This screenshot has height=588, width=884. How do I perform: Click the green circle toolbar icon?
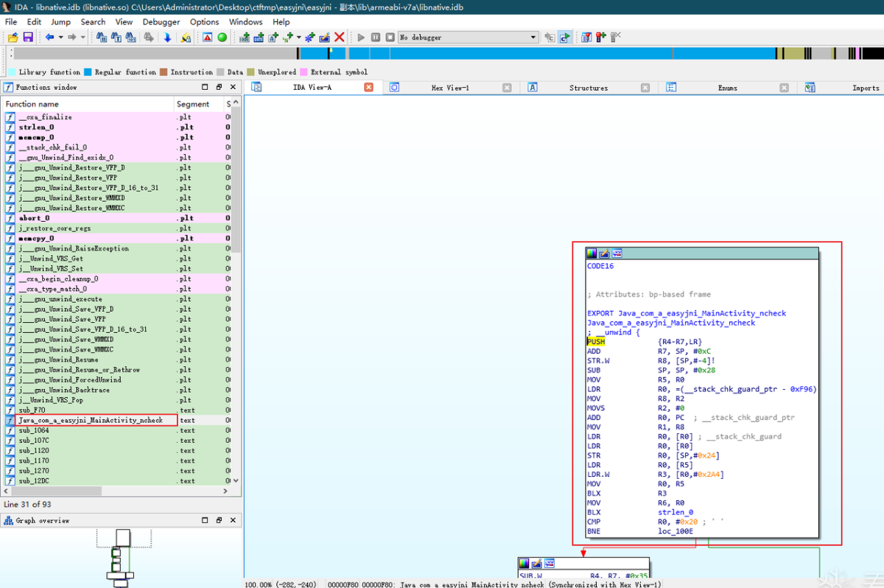pyautogui.click(x=222, y=37)
